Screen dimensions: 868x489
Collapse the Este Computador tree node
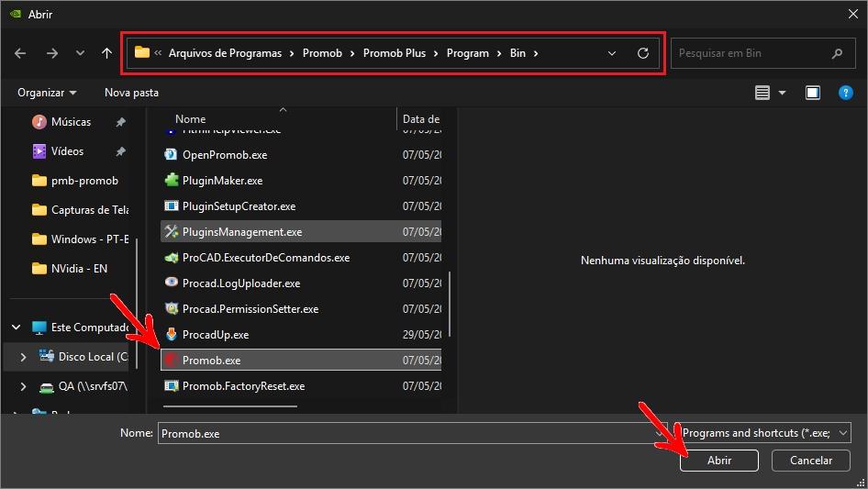(x=16, y=328)
